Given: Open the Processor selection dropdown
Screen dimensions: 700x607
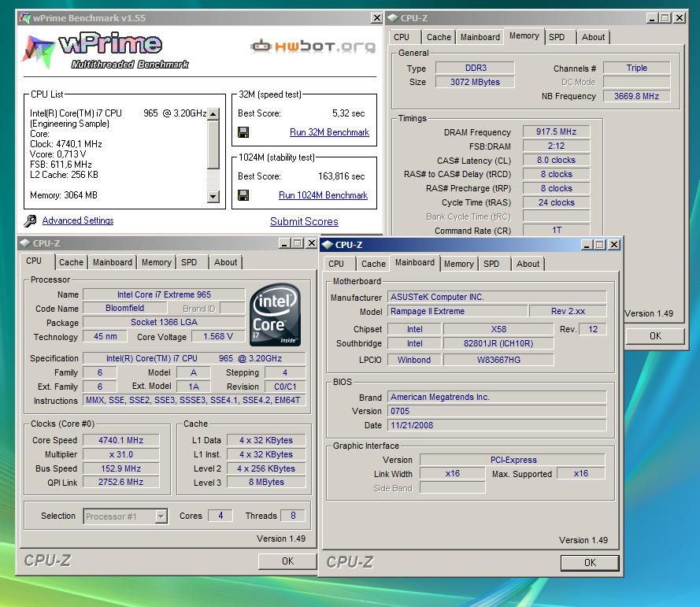Looking at the screenshot, I should pos(161,516).
